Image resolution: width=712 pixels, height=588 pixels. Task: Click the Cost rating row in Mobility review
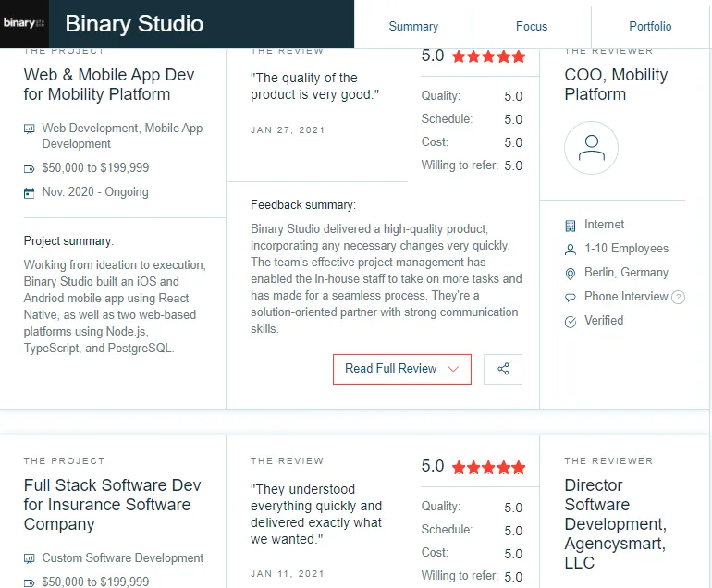coord(472,142)
